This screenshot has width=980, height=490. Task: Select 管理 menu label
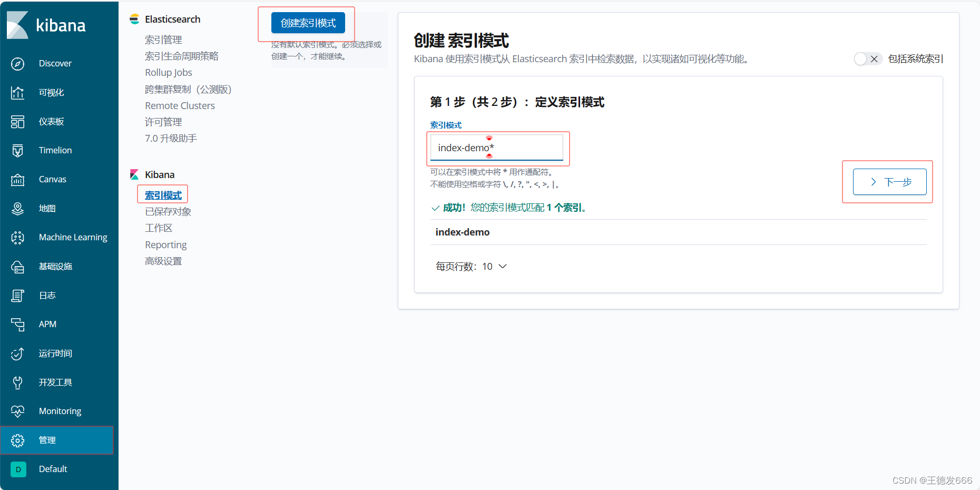coord(47,440)
